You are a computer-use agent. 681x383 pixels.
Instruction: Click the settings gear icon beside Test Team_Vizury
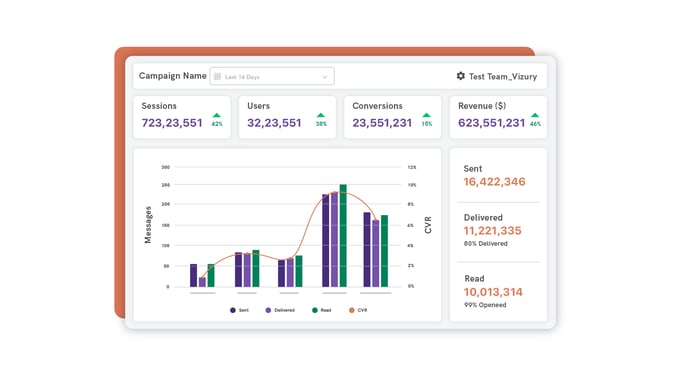coord(460,76)
